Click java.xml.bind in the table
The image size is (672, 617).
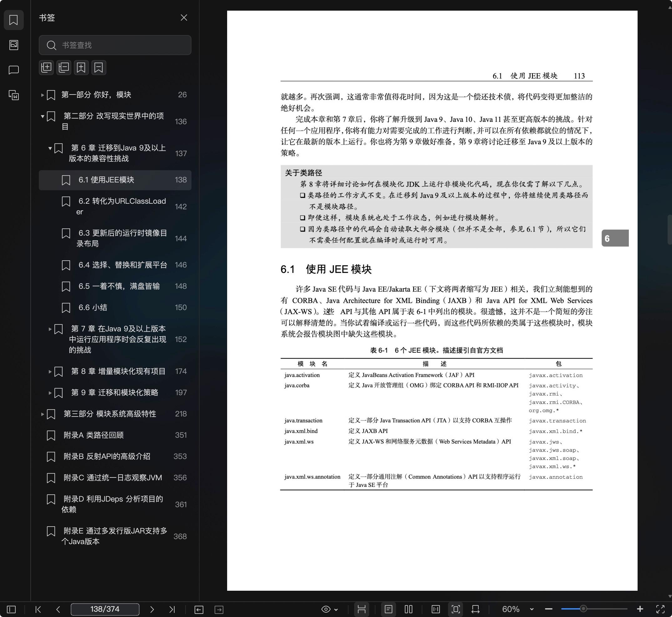301,431
